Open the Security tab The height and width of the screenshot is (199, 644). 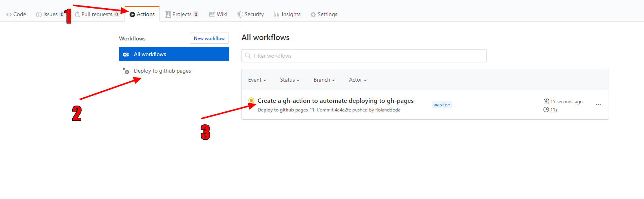point(251,14)
